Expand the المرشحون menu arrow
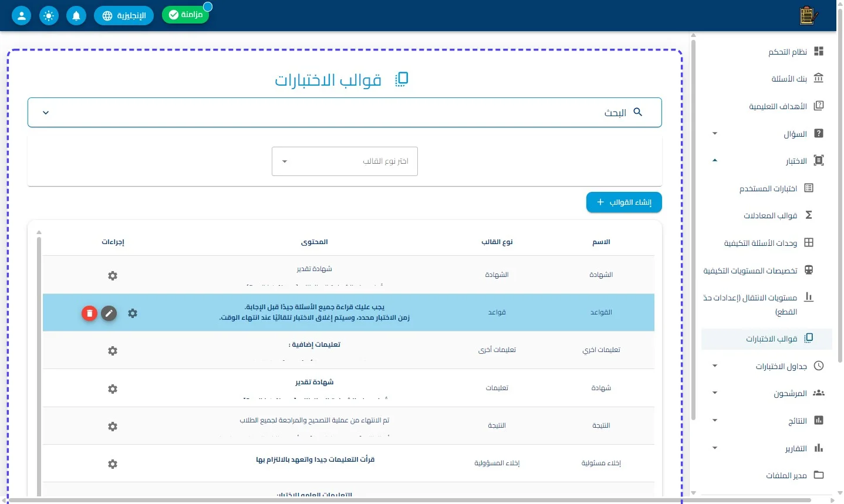Viewport: 844px width, 504px height. [715, 393]
